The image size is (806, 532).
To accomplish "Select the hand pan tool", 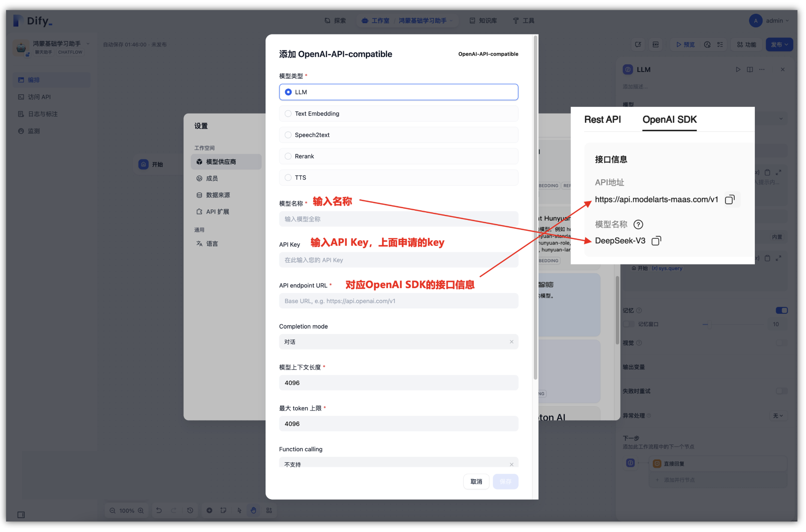I will tap(253, 510).
